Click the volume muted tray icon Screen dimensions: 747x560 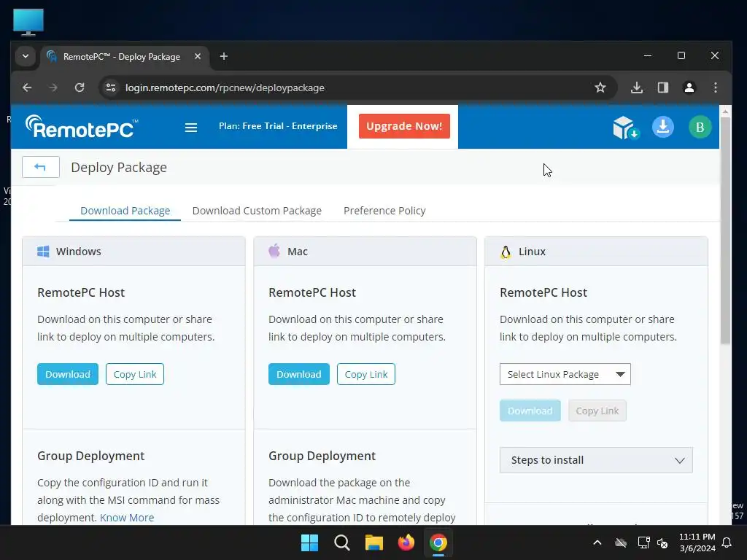[662, 542]
